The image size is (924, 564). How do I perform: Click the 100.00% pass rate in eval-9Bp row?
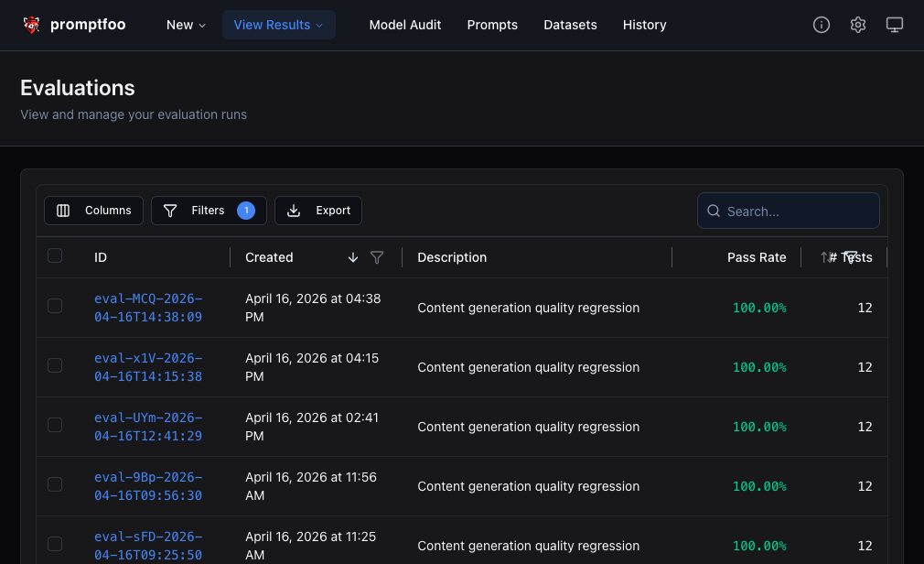[x=759, y=487]
